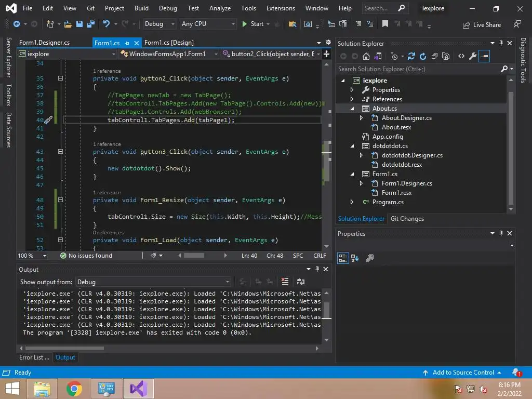Click Property Pages wrench in Properties panel
The image size is (532, 399).
370,258
